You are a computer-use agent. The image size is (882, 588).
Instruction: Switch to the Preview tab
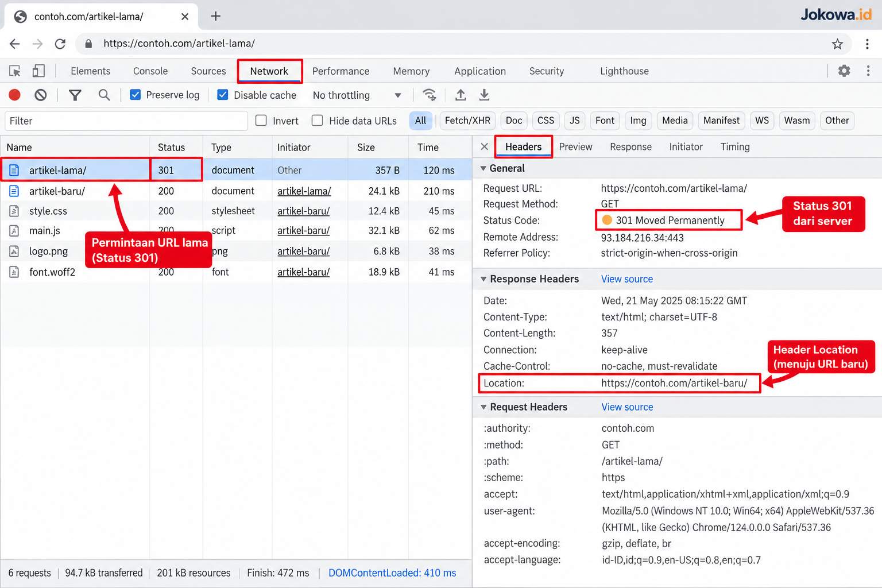[575, 147]
